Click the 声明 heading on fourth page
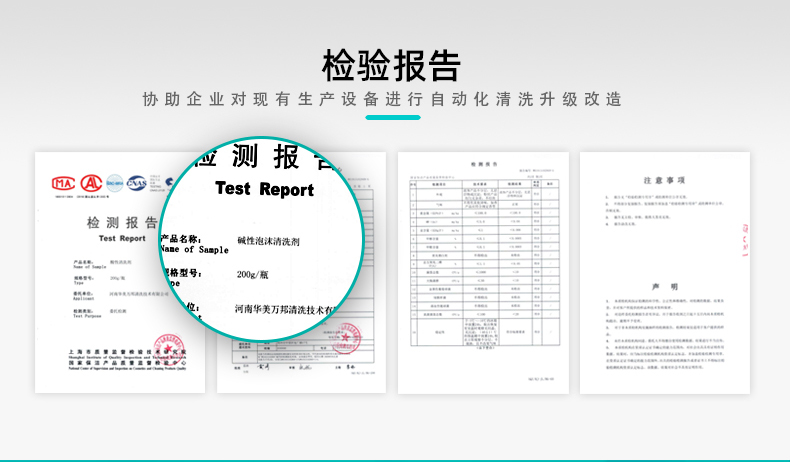The width and height of the screenshot is (790, 462). pos(665,287)
